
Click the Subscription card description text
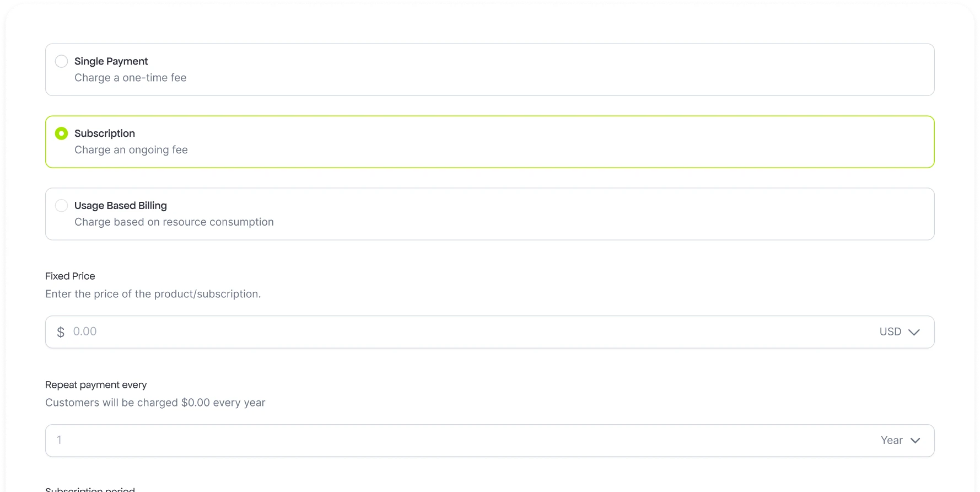click(x=131, y=149)
